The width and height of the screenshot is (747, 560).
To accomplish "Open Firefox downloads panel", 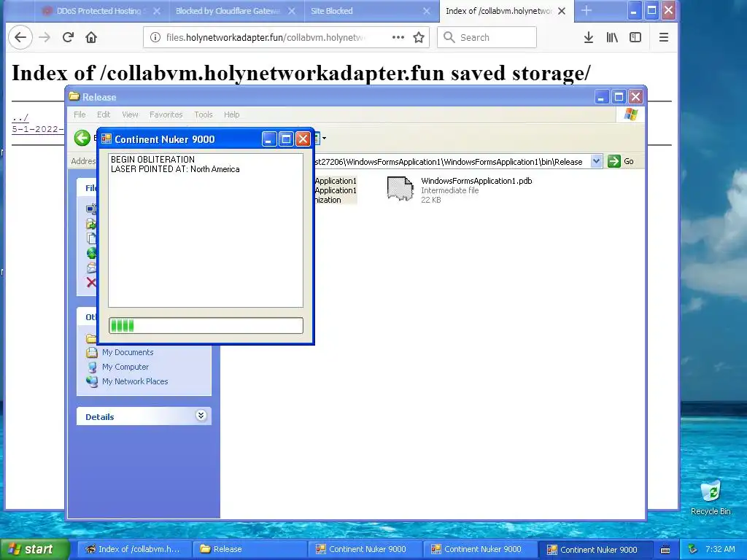I will (x=589, y=37).
